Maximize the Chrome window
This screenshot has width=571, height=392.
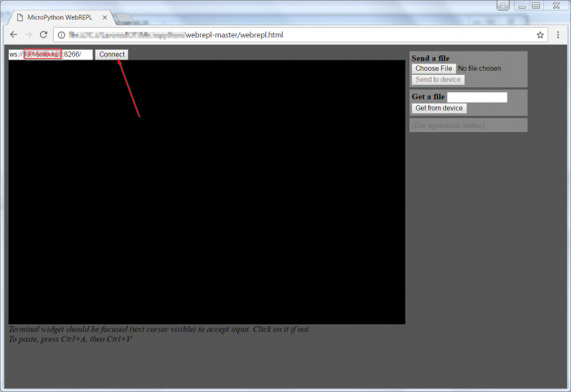click(x=536, y=5)
